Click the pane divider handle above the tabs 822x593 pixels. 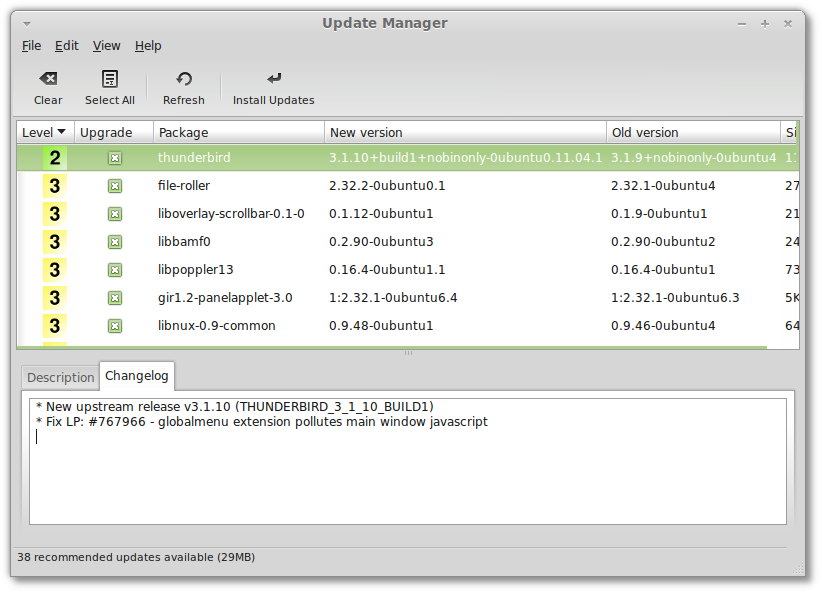pyautogui.click(x=408, y=353)
